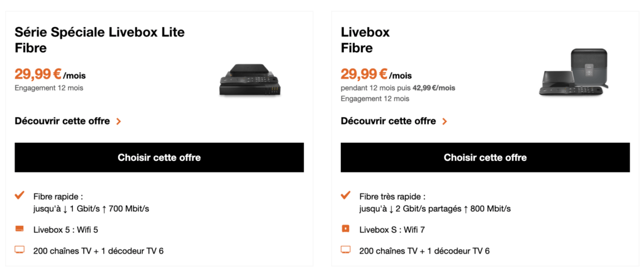This screenshot has width=644, height=278.
Task: Choose the Série Spéciale Livebox Lite offer
Action: coord(159,157)
